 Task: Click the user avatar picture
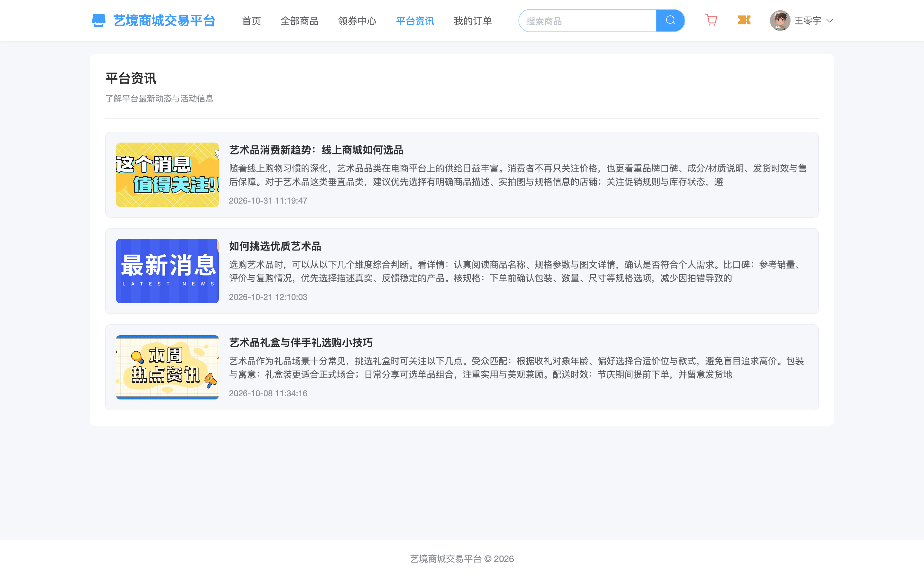[780, 21]
